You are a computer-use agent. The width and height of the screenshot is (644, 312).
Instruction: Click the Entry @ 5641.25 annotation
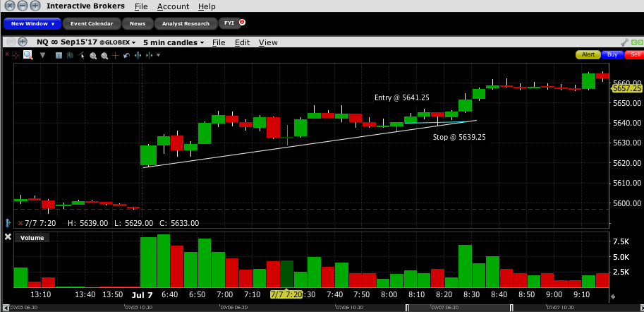(402, 97)
